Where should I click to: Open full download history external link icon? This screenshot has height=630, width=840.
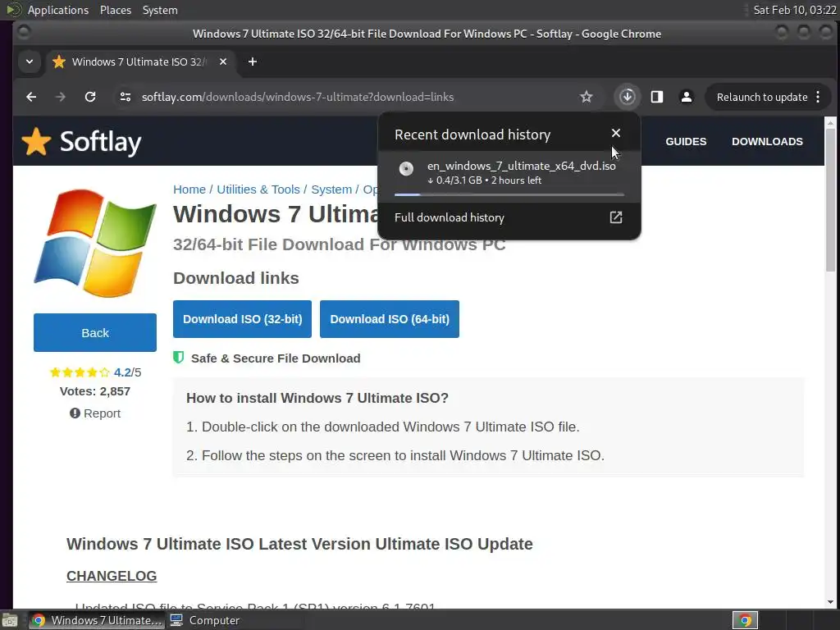pos(616,217)
